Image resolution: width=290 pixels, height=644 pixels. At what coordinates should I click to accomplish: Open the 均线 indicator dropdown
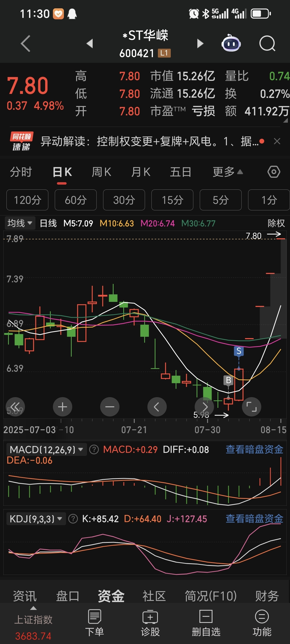pyautogui.click(x=20, y=223)
